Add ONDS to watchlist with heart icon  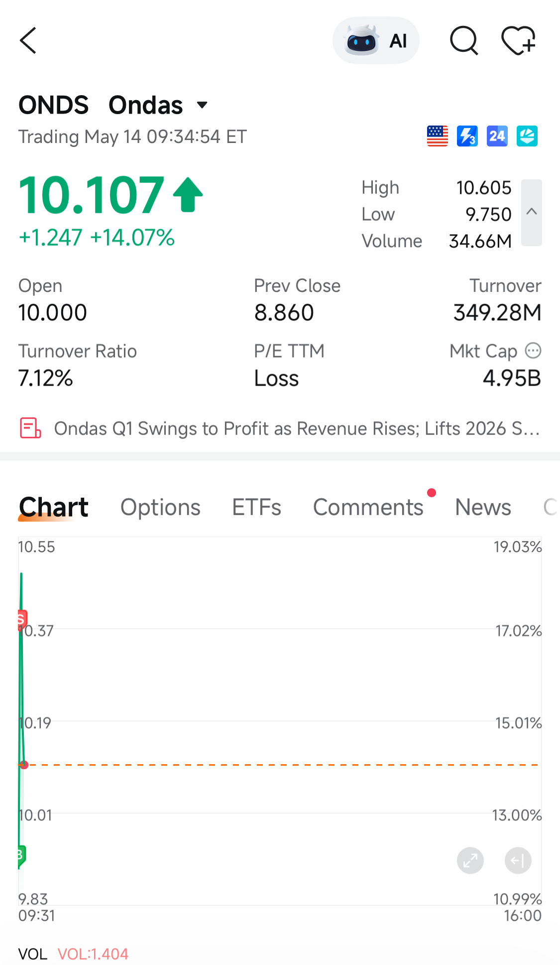(518, 40)
